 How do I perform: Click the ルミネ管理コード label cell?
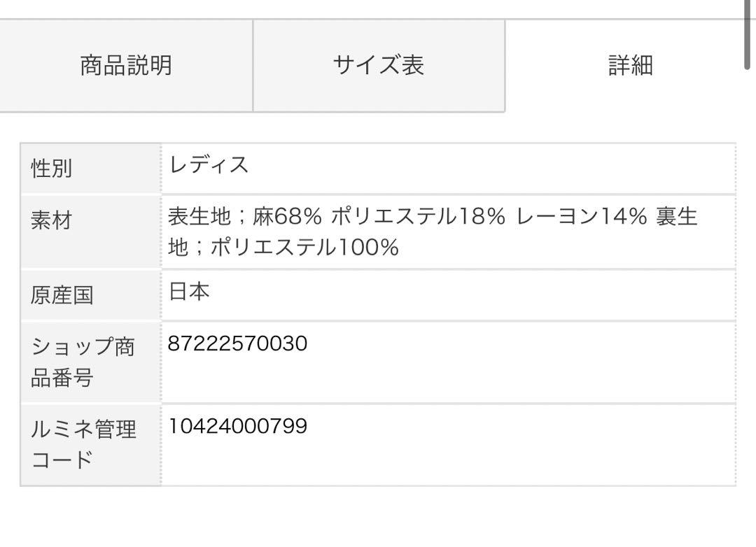(x=90, y=445)
